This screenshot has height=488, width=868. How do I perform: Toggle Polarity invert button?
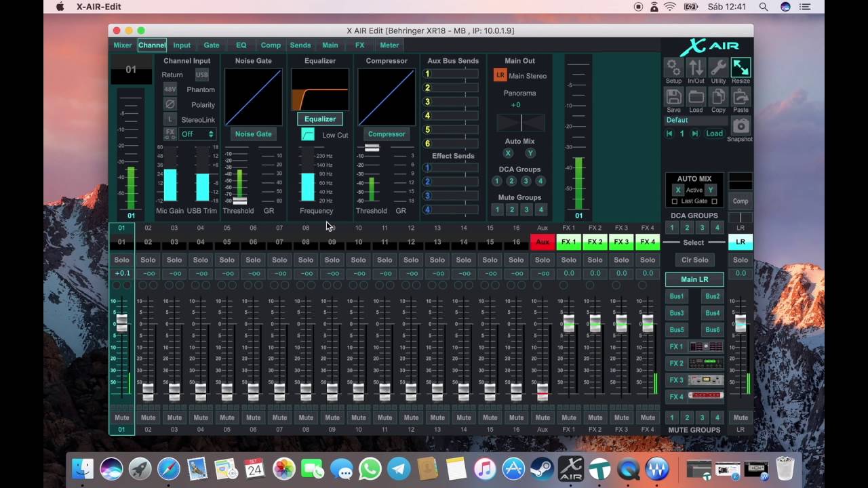pos(170,104)
